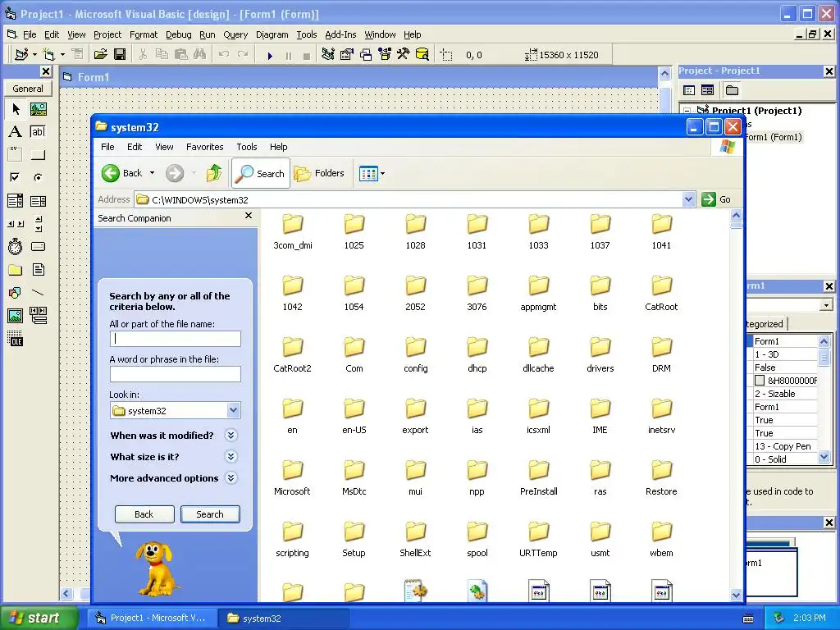Click Search button in Search Companion
The image size is (840, 630).
tap(210, 514)
